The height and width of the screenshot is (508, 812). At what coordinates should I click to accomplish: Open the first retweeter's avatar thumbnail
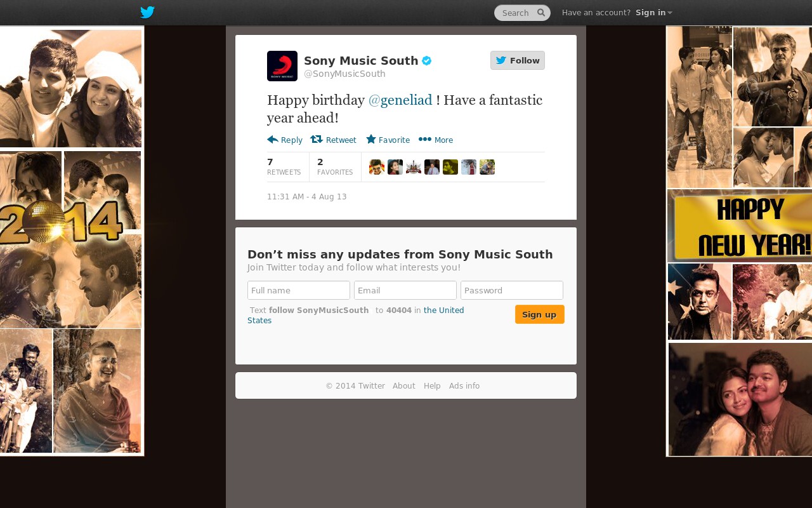377,167
